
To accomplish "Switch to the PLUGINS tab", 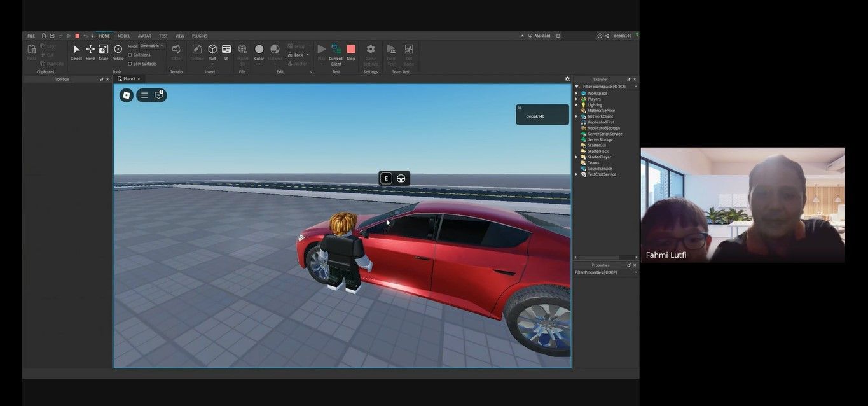I will coord(200,36).
